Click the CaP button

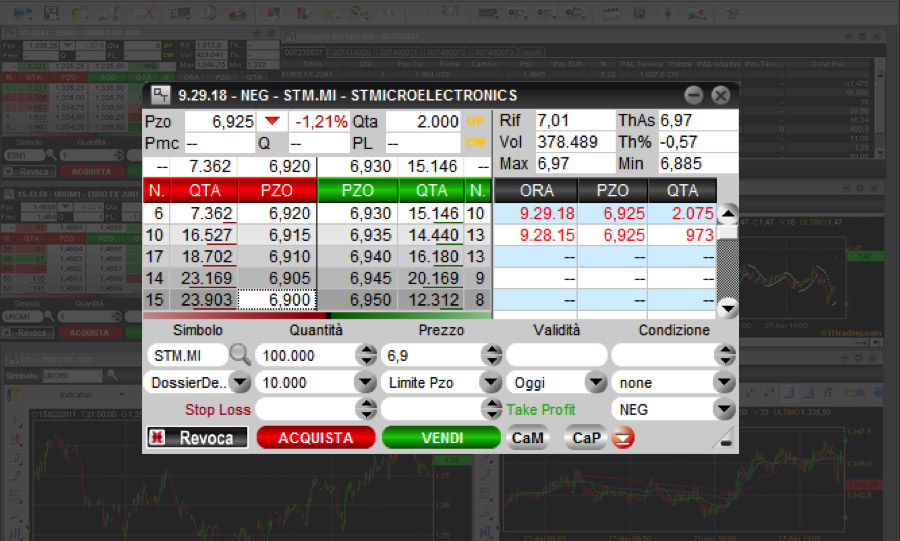[x=586, y=438]
